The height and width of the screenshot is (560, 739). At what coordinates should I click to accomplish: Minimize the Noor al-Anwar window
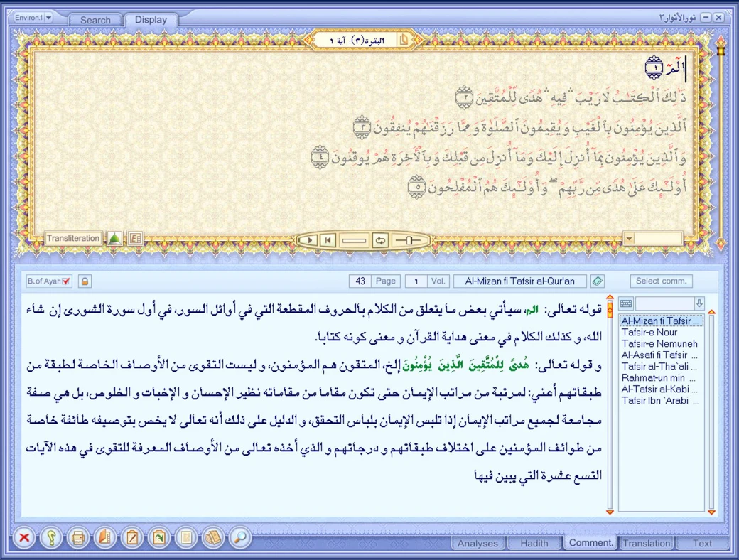point(706,18)
